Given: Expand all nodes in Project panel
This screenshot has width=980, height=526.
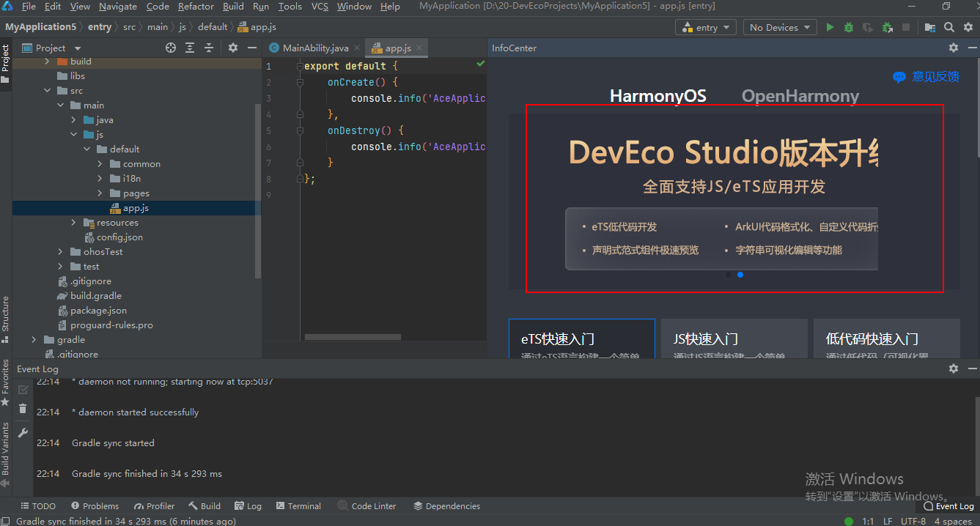Looking at the screenshot, I should [x=190, y=48].
